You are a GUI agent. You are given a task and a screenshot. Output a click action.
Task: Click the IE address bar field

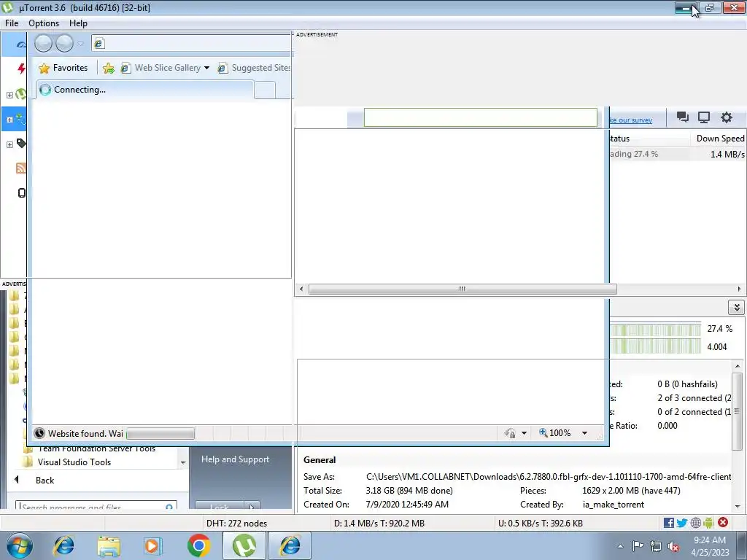[192, 44]
